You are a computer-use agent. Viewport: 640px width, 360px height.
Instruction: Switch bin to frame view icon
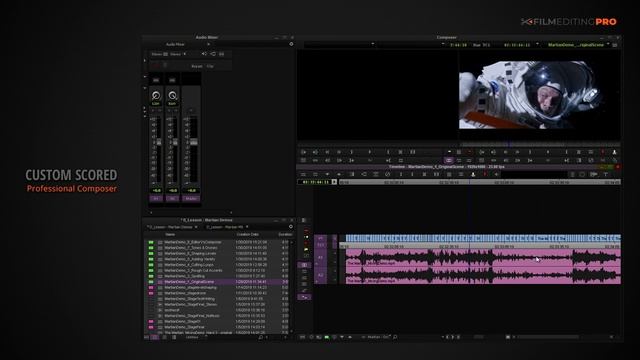[164, 338]
